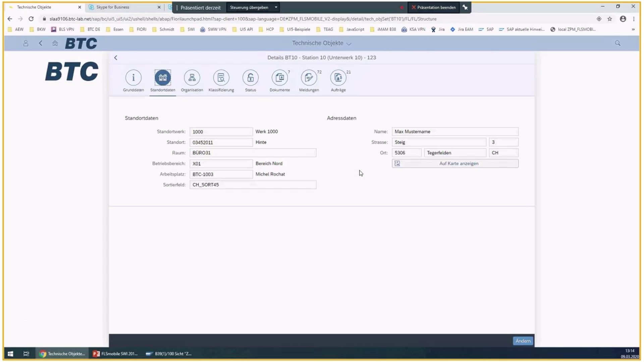Viewport: 644px width, 362px height.
Task: Open Dokumente with 7 entries
Action: click(x=280, y=77)
